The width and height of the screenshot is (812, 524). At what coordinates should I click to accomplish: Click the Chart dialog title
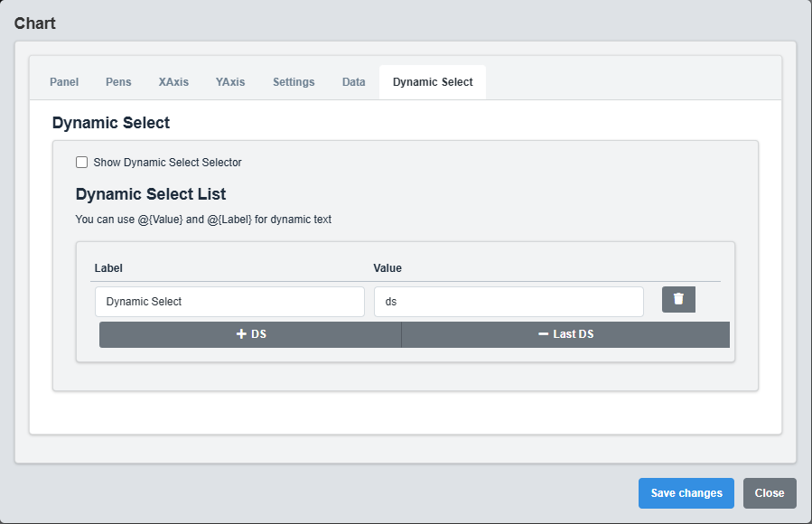tap(34, 23)
